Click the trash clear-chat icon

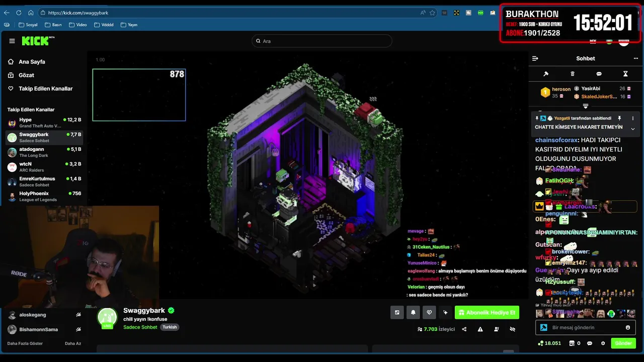pyautogui.click(x=573, y=74)
